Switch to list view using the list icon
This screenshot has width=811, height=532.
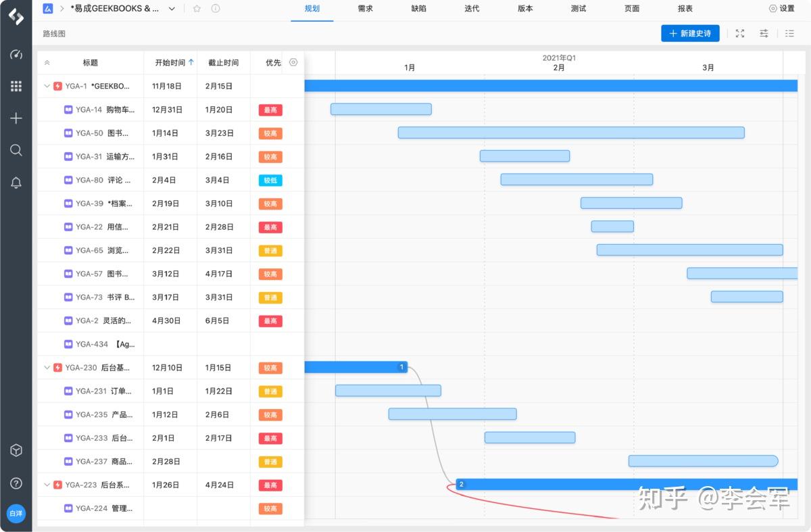point(789,32)
